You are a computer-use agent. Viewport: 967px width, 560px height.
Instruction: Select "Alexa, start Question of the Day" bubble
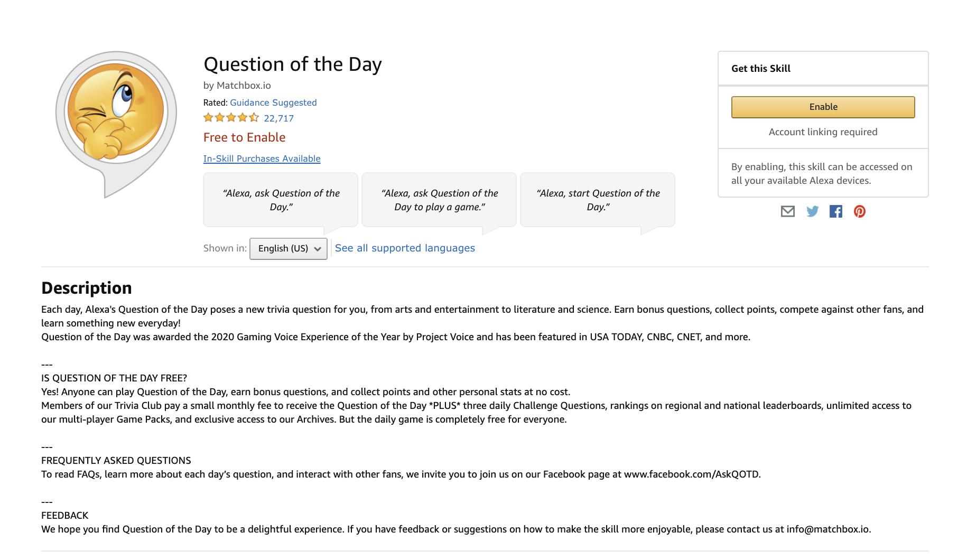[598, 200]
